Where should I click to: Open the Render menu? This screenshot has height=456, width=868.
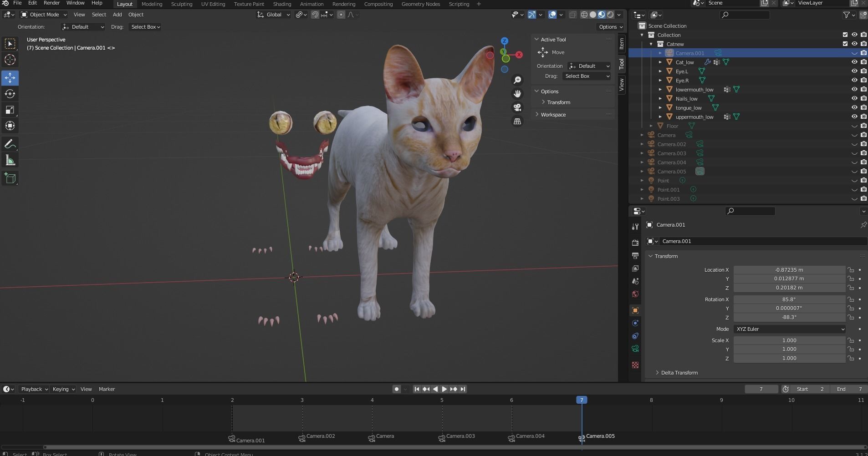51,3
